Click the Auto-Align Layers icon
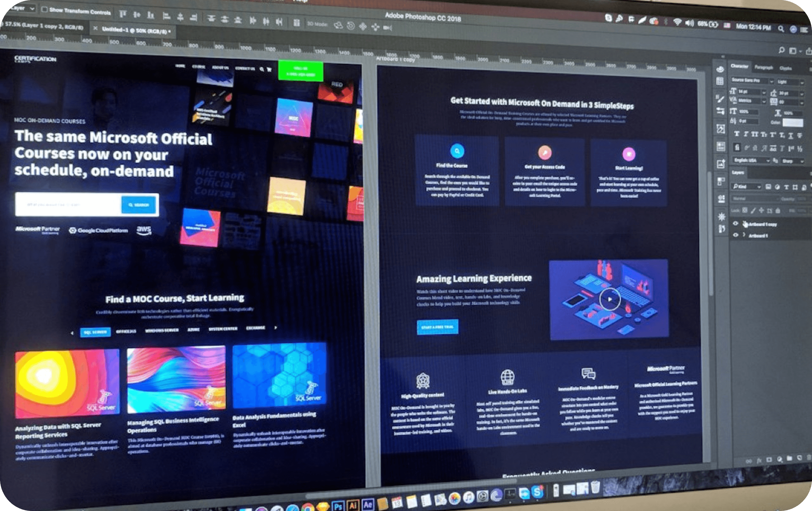 (296, 23)
